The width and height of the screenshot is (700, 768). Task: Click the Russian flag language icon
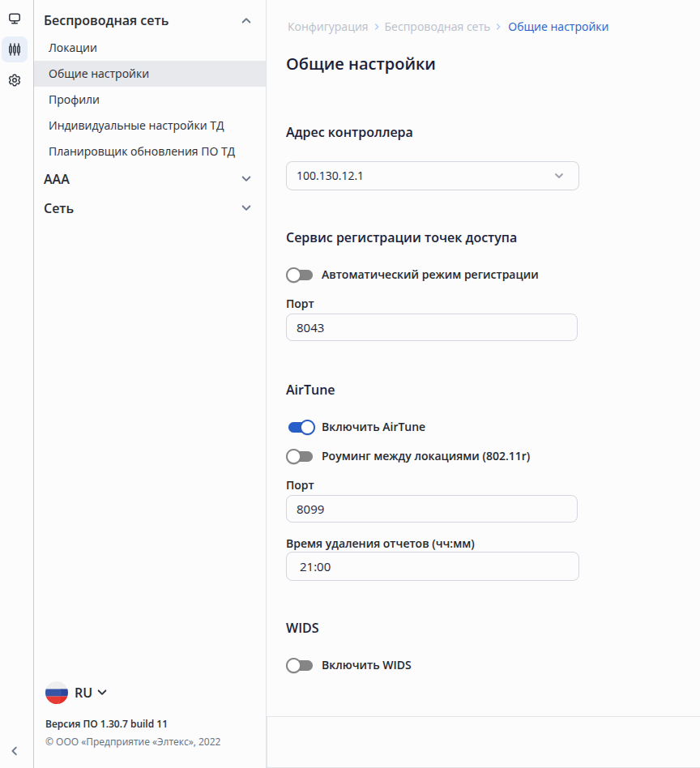(x=57, y=693)
